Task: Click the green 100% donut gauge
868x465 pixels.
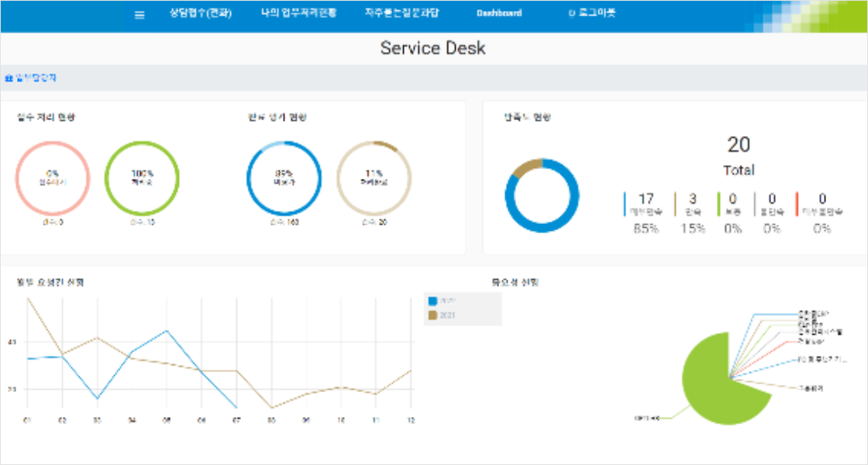Action: point(142,178)
